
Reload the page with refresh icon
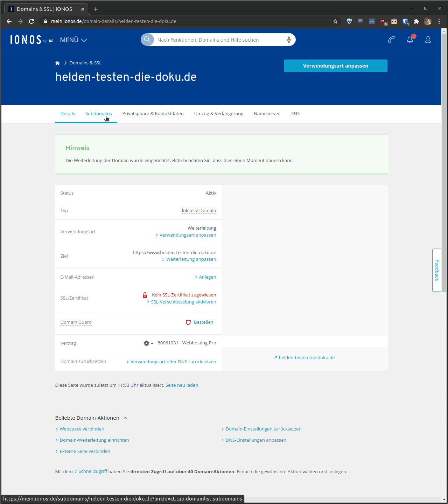point(31,21)
